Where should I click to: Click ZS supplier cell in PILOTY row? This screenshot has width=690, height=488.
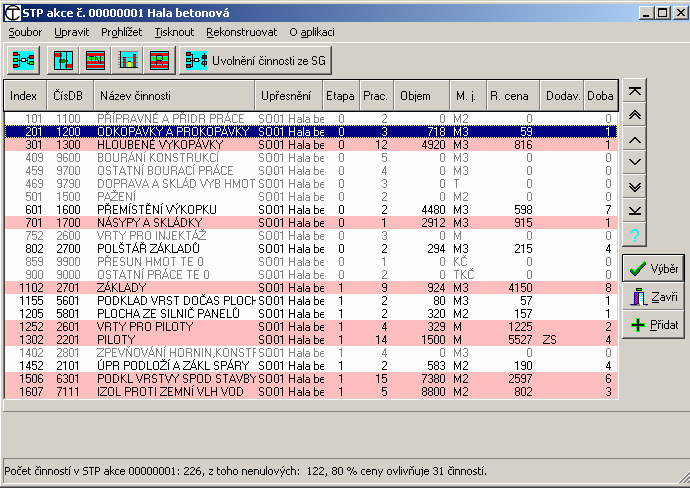550,340
